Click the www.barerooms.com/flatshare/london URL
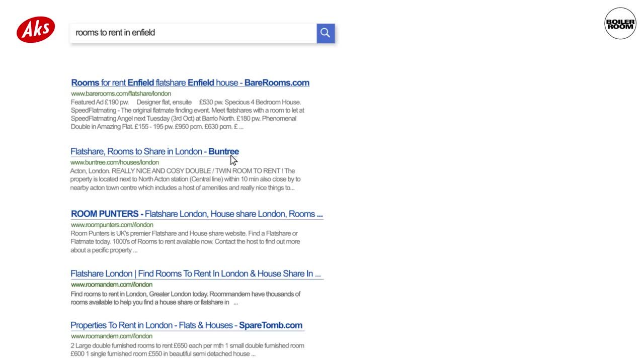This screenshot has height=362, width=644. point(121,94)
